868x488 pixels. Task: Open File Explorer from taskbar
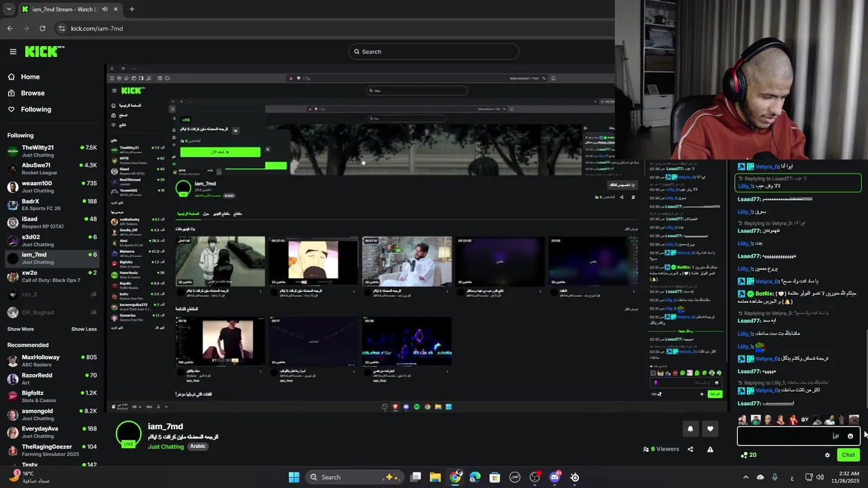pyautogui.click(x=435, y=477)
